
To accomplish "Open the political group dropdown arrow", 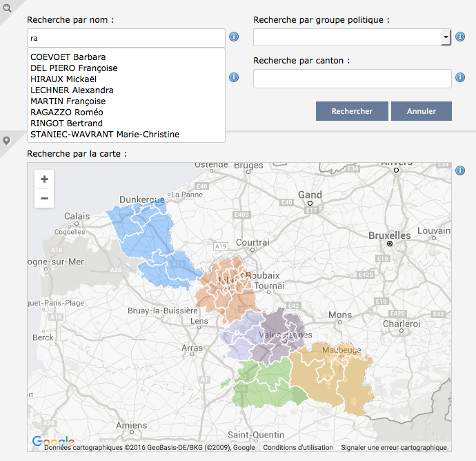I will pyautogui.click(x=446, y=37).
